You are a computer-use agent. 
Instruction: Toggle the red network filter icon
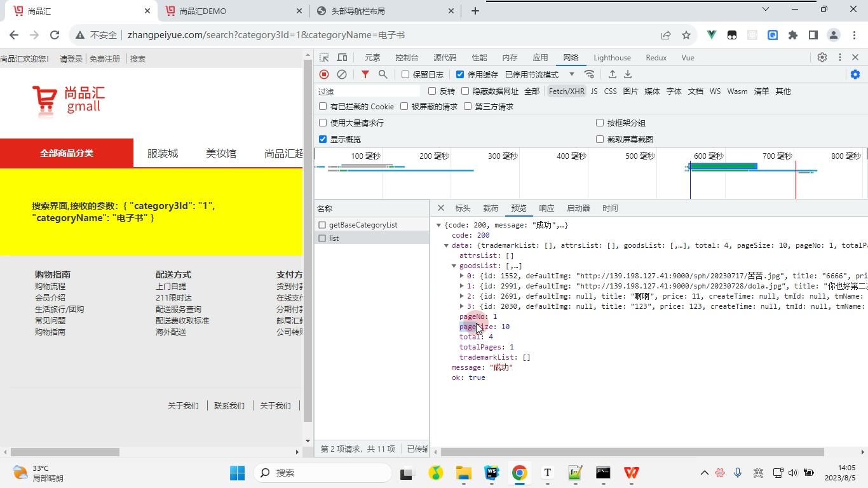365,74
